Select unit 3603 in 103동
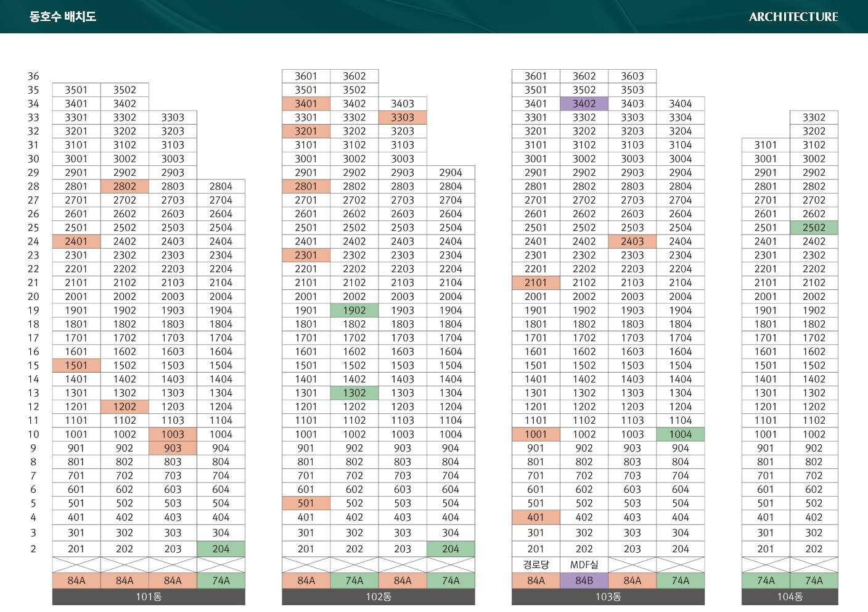Image resolution: width=868 pixels, height=612 pixels. (633, 76)
